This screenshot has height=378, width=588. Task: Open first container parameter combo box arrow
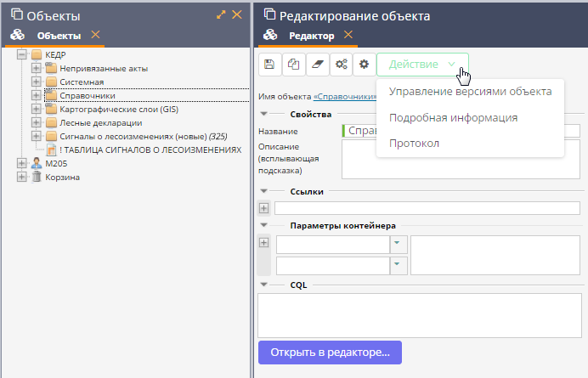pyautogui.click(x=396, y=244)
